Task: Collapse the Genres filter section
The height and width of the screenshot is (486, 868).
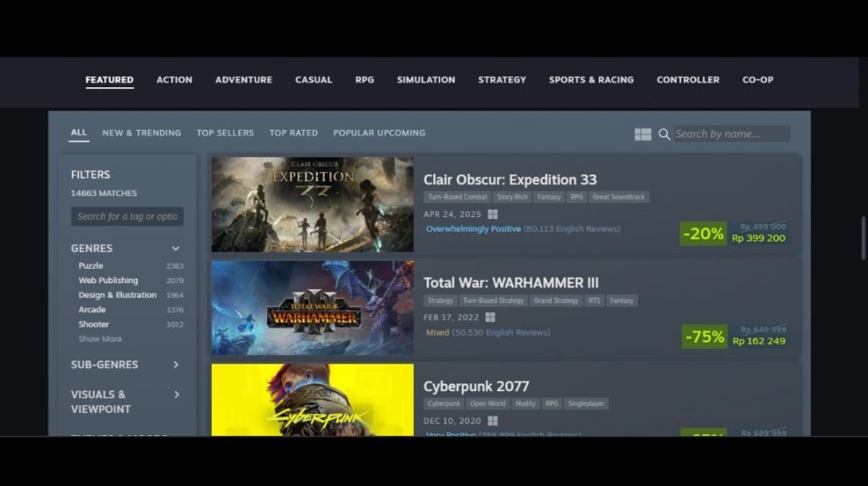Action: (175, 249)
